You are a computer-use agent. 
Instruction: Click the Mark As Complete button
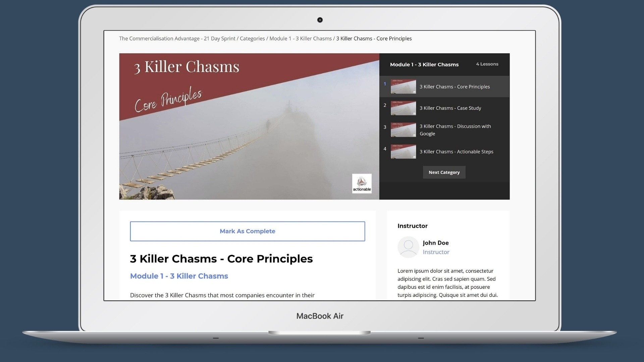[x=247, y=231]
